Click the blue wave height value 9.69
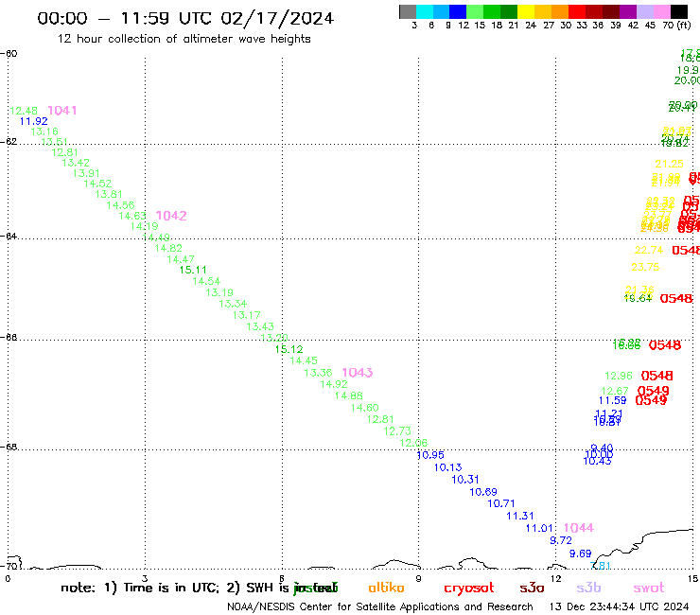This screenshot has width=700, height=615. click(x=581, y=553)
